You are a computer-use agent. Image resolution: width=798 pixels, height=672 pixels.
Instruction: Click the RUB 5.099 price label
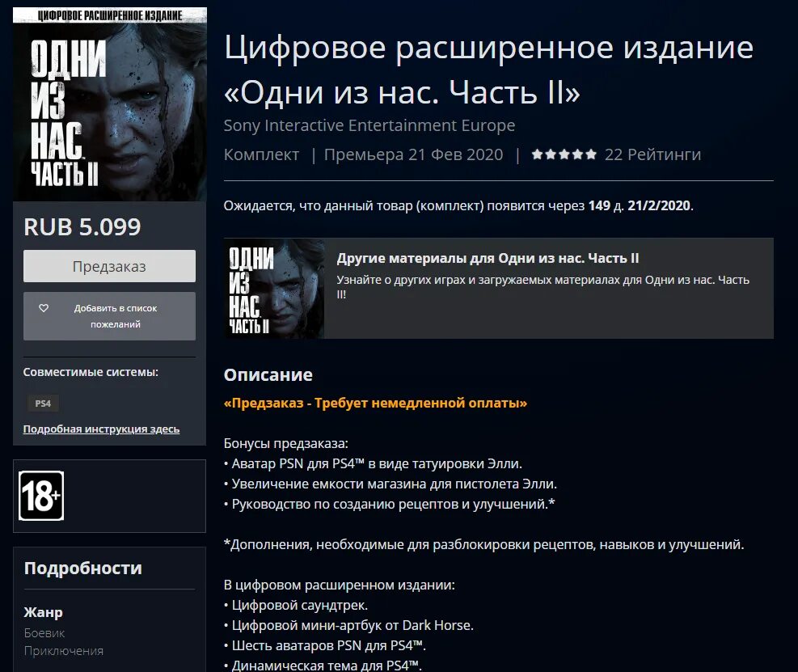click(82, 227)
